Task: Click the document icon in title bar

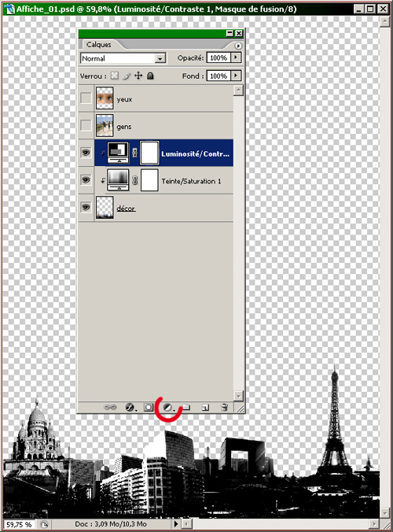Action: tap(9, 9)
